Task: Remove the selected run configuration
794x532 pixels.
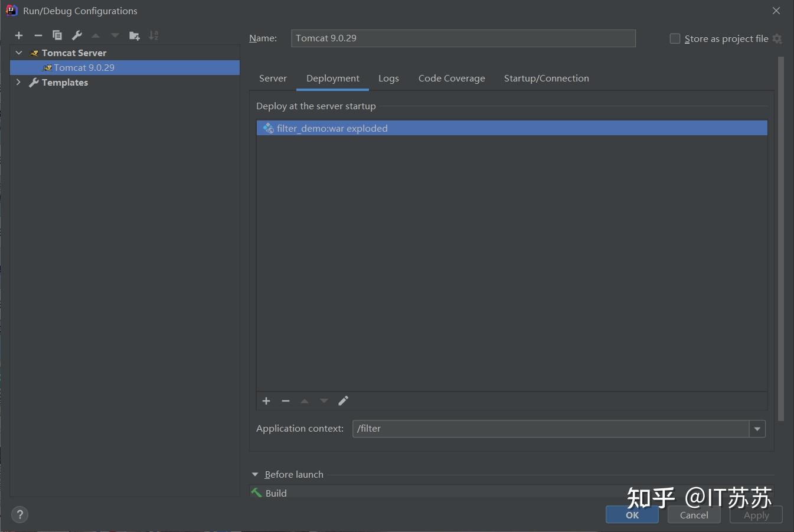Action: pos(38,35)
